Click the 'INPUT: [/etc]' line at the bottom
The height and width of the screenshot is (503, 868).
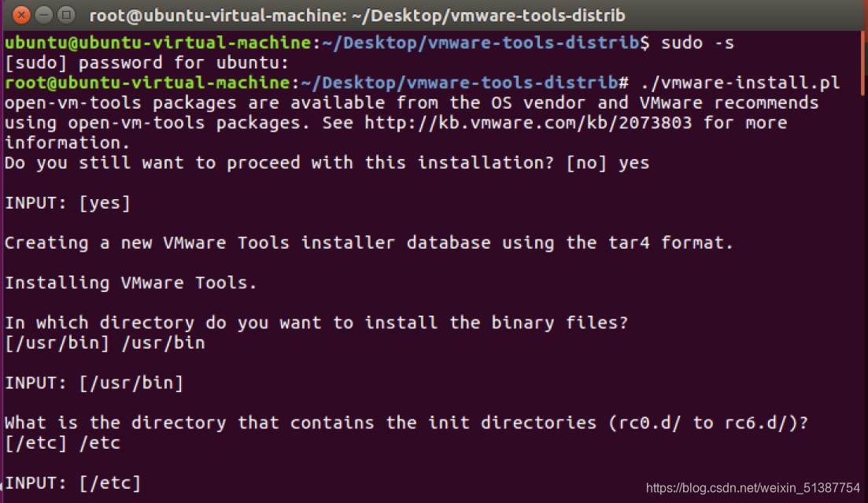(x=72, y=483)
